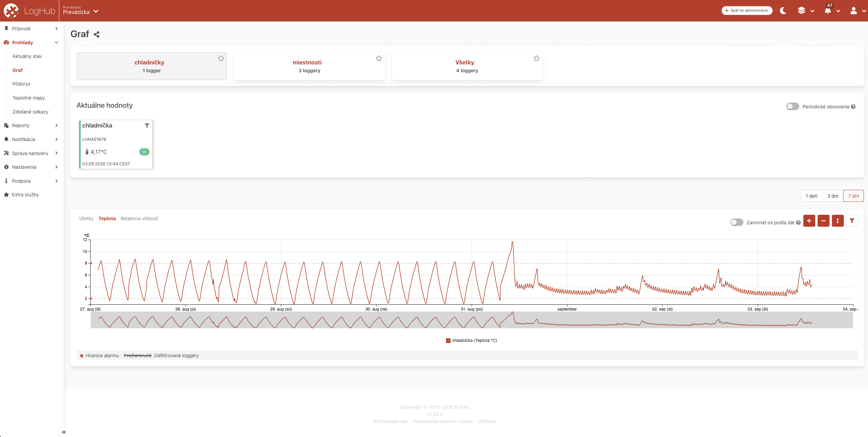Click the chart overview range navigator

coord(472,320)
